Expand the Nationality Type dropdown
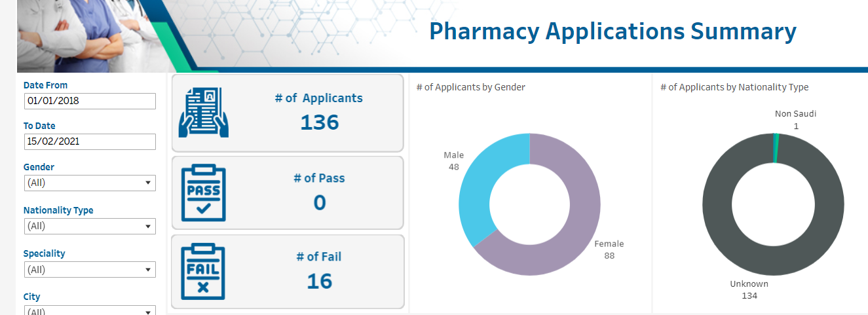Screen dimensions: 868x315 pyautogui.click(x=90, y=226)
